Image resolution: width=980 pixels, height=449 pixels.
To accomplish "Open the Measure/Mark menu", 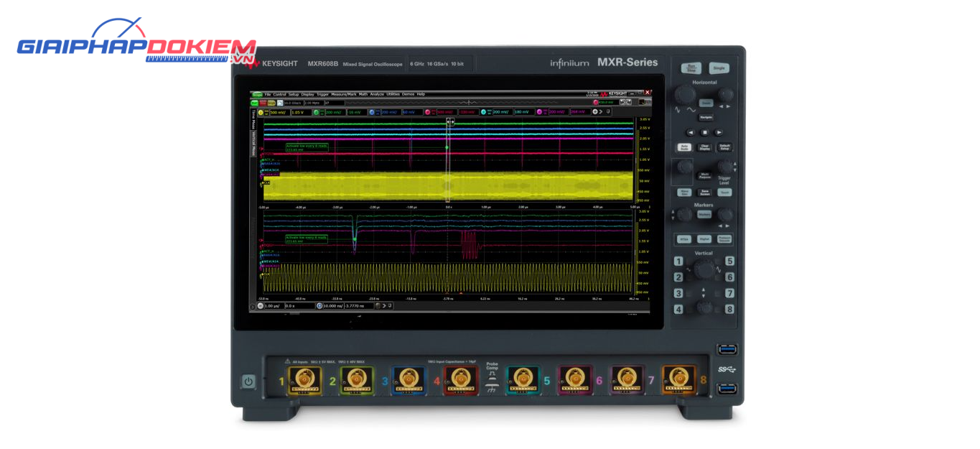I will click(344, 94).
